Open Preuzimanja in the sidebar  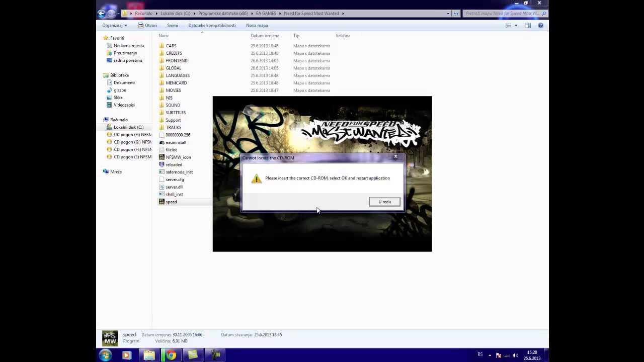coord(125,53)
